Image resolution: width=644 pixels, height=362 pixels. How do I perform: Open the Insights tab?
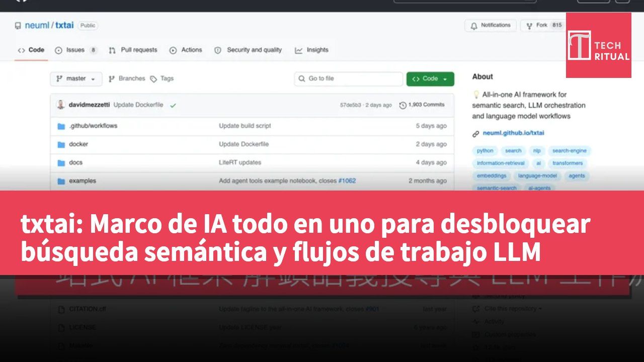coord(312,50)
